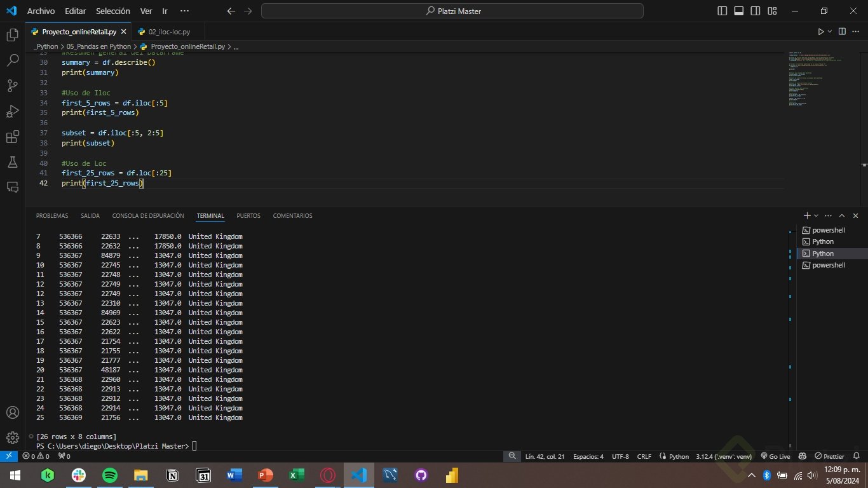Open the Copilot status icon

802,456
